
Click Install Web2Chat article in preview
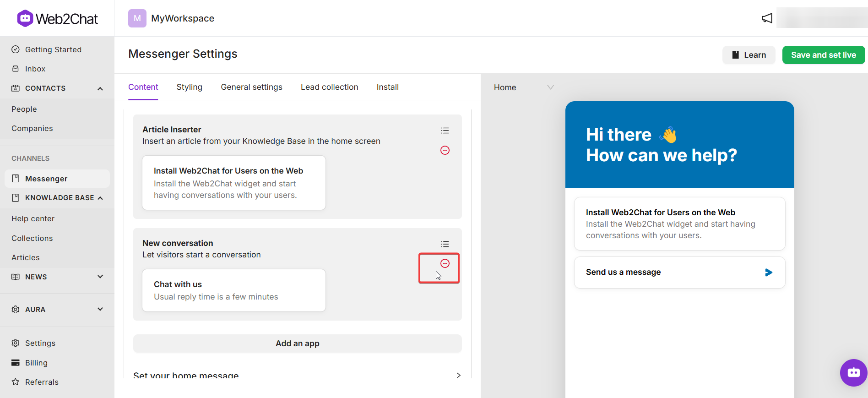[x=680, y=224]
